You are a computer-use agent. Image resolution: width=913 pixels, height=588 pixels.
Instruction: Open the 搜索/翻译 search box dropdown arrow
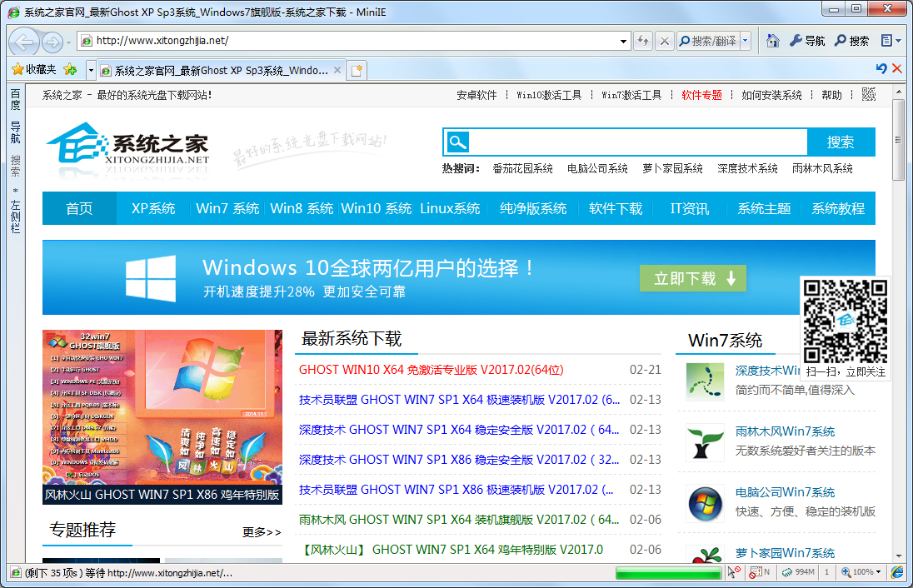coord(746,40)
